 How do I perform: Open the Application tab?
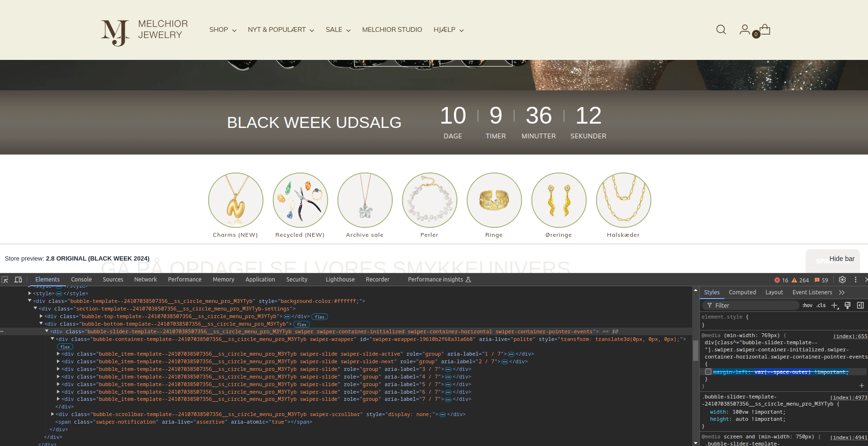tap(260, 280)
